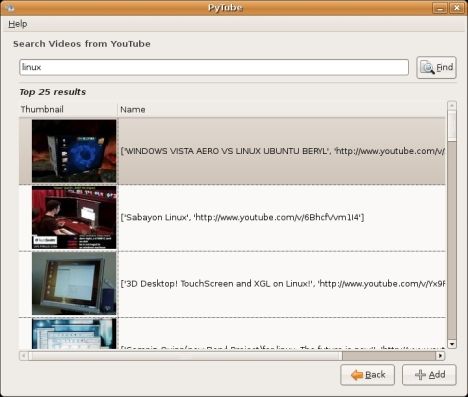Close the PyTube window

tap(457, 8)
